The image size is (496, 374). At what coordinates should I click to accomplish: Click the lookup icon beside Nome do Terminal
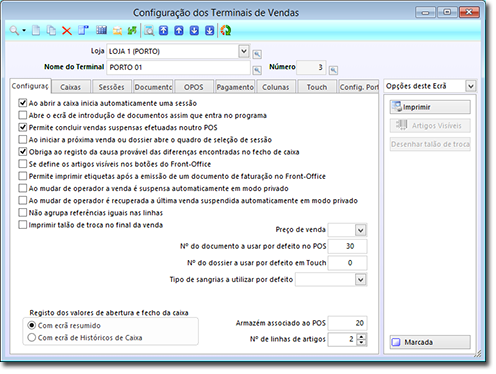coord(257,70)
